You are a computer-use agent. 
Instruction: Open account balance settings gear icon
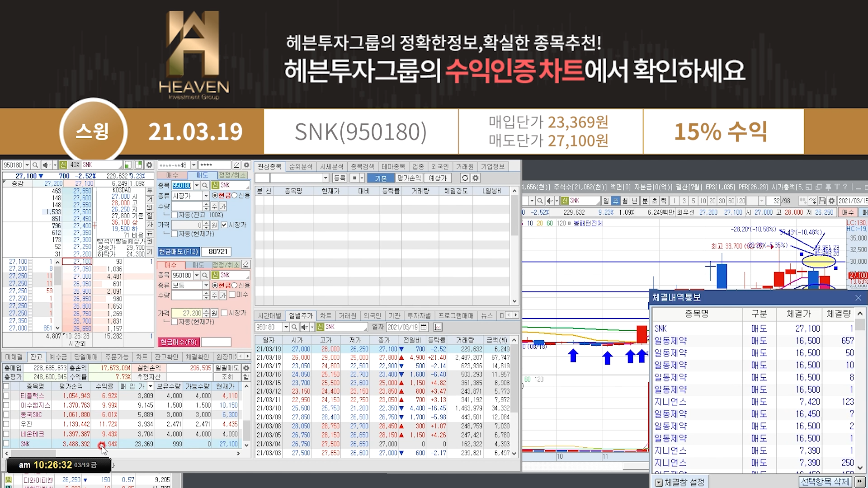pyautogui.click(x=246, y=368)
